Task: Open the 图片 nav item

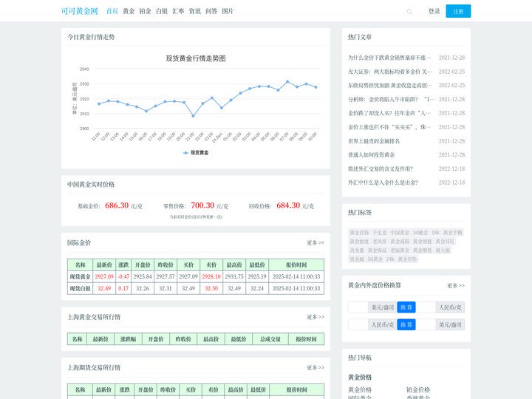Action: click(228, 11)
